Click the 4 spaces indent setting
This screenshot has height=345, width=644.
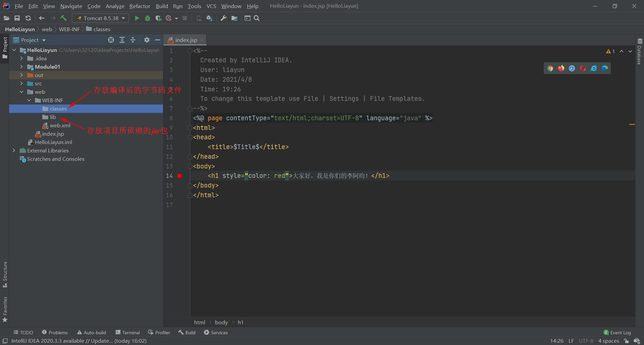(608, 341)
